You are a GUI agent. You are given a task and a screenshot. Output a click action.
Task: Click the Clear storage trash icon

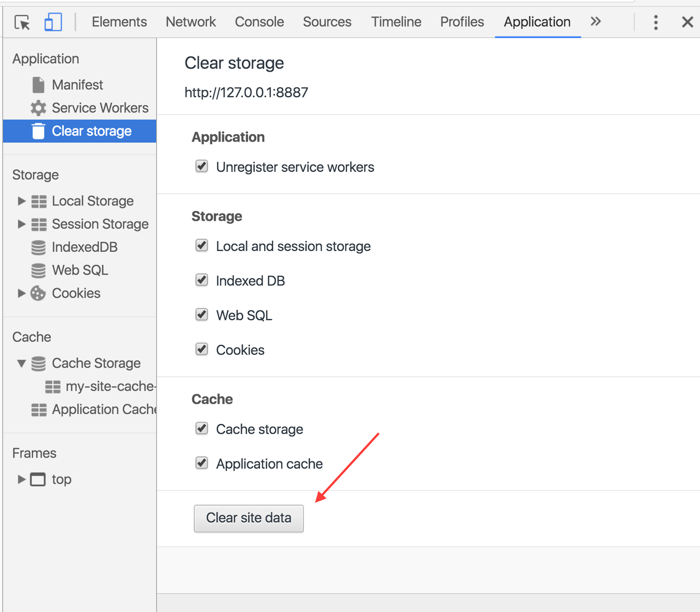(x=38, y=131)
